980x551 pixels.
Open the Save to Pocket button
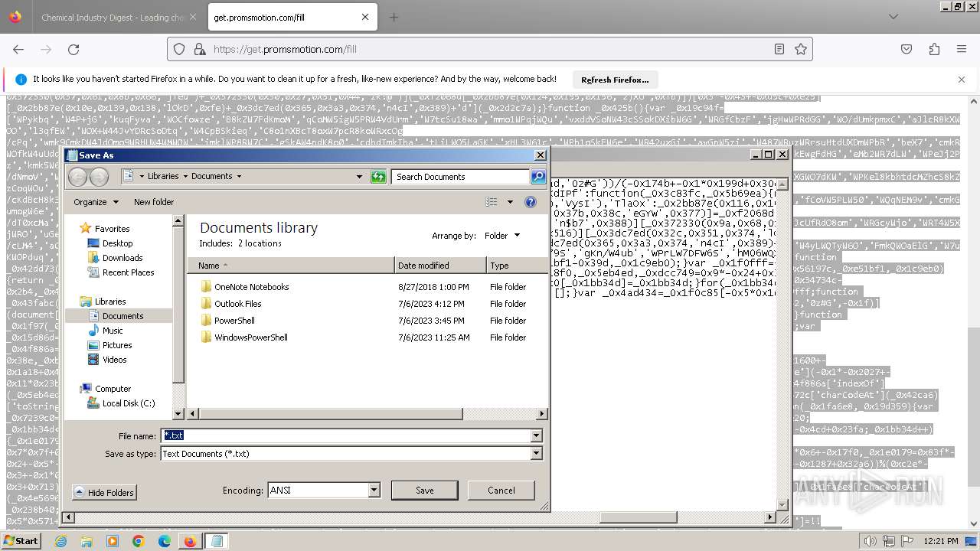point(906,49)
